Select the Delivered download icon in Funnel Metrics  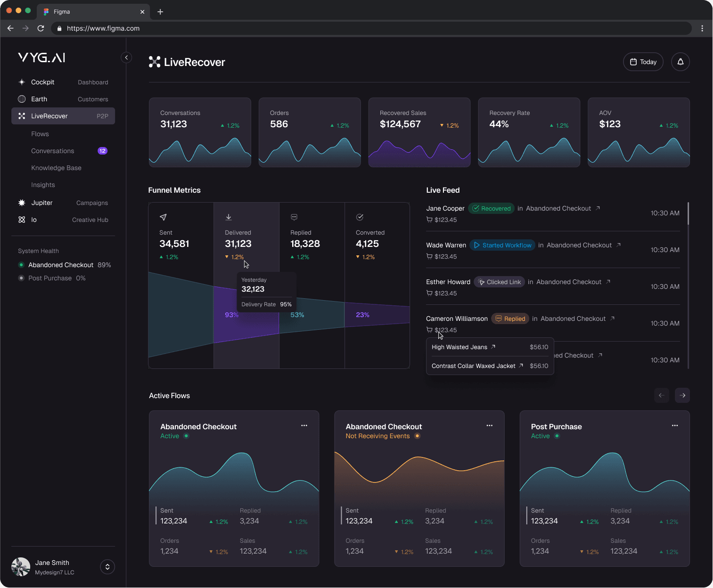(229, 217)
